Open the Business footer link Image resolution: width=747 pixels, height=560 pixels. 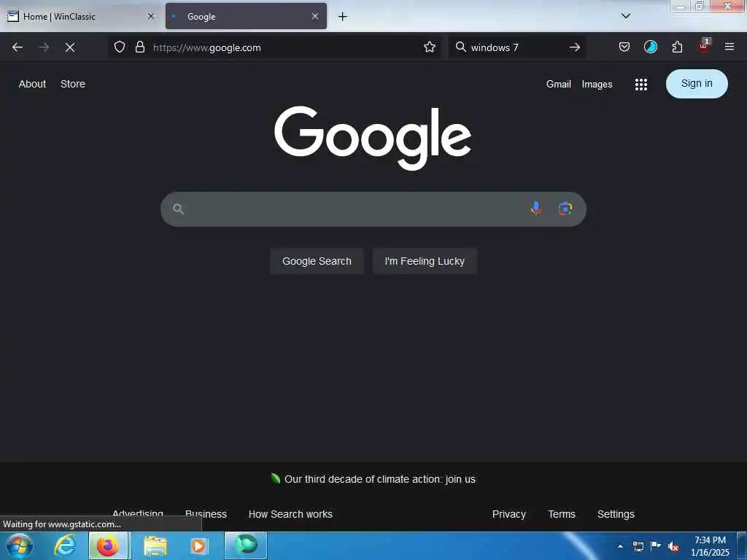206,514
